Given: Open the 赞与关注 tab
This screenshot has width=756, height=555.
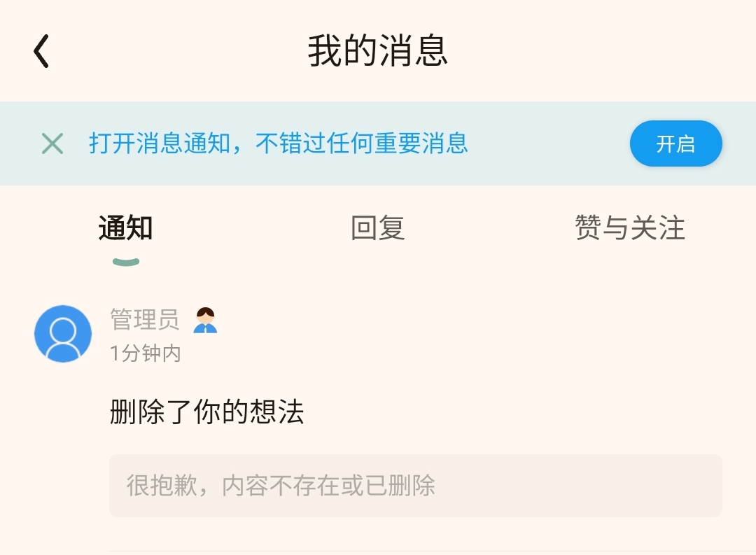Looking at the screenshot, I should coord(630,227).
